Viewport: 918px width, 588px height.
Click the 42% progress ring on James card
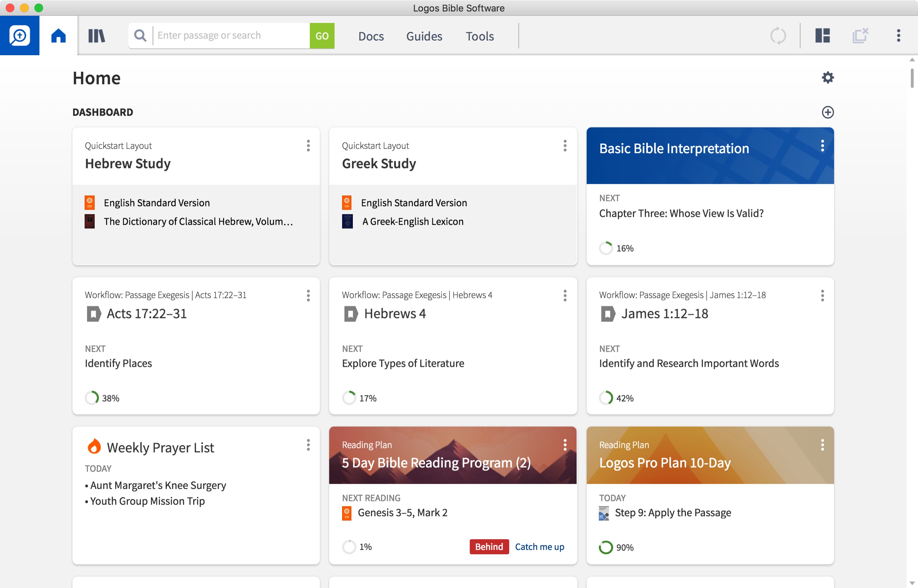point(606,398)
